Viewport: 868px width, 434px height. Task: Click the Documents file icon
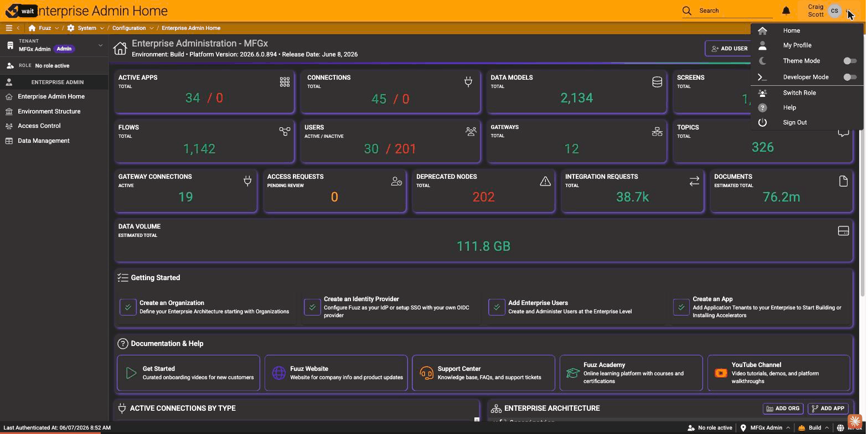[843, 181]
